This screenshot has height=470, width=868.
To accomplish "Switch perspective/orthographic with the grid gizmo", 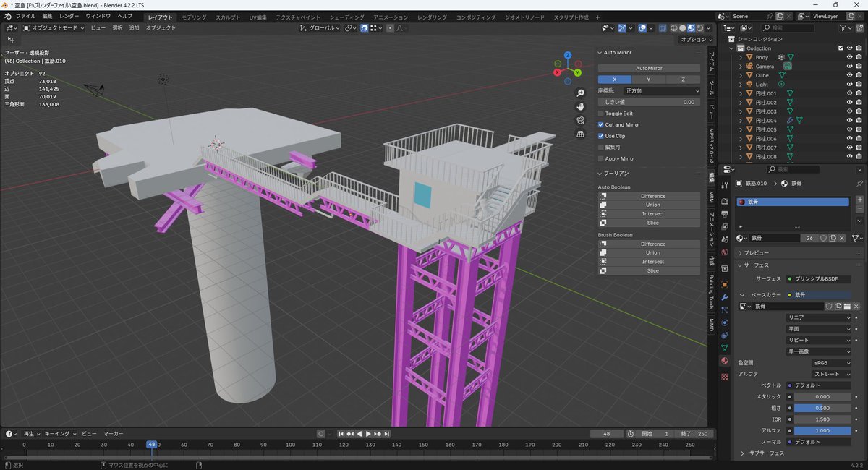I will (580, 134).
